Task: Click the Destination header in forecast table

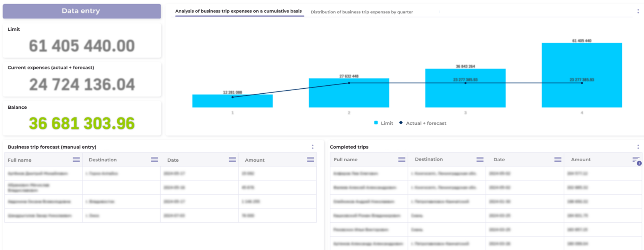Action: pos(103,160)
